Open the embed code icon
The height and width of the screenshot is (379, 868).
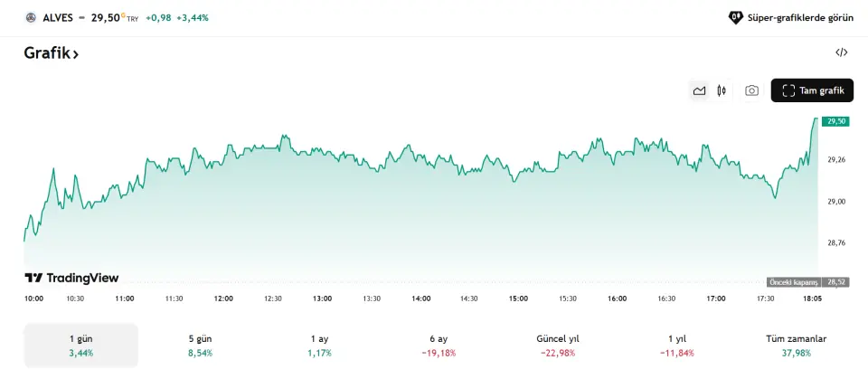point(841,52)
